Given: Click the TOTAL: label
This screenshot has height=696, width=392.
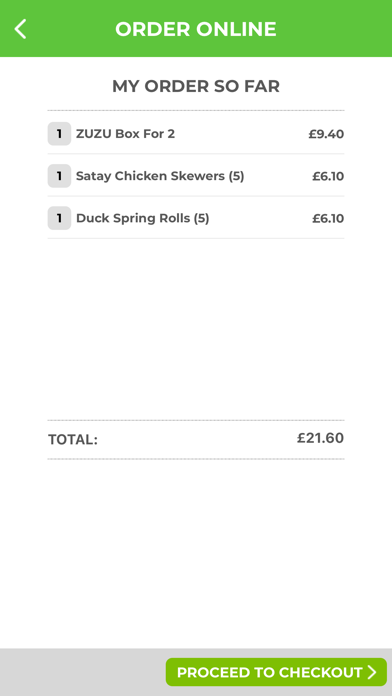Looking at the screenshot, I should [73, 440].
